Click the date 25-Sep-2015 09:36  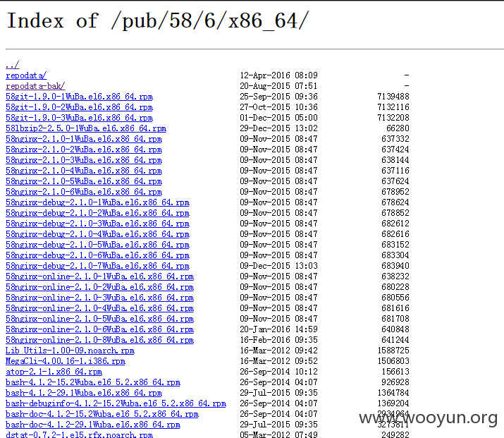pos(278,97)
